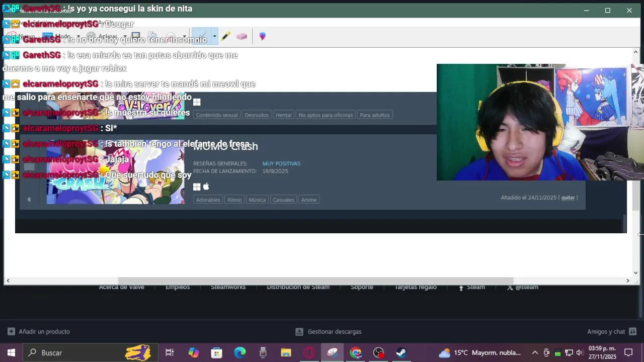Image resolution: width=644 pixels, height=362 pixels.
Task: Click the Snipping Tool taskbar icon
Action: tap(332, 353)
